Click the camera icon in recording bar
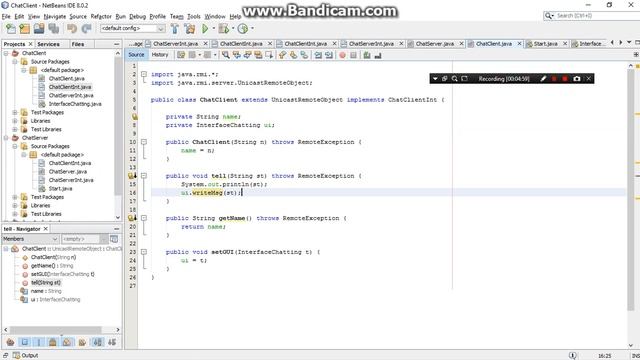Screen dimensions: 640x360 point(576,78)
